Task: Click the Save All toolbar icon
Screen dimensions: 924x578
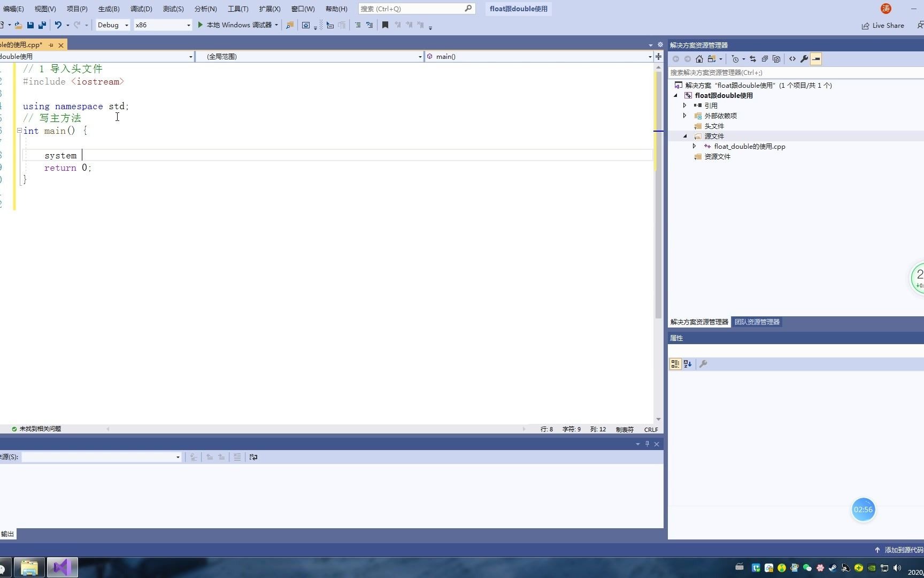Action: point(42,25)
